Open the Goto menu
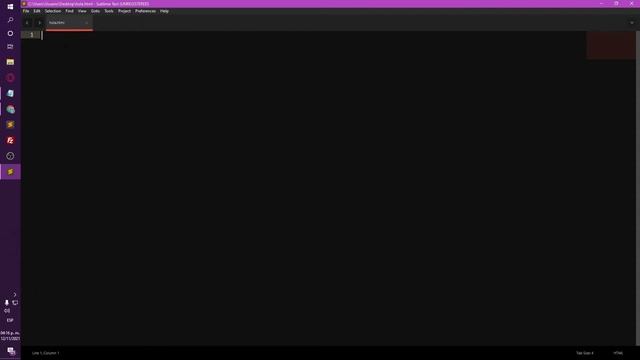This screenshot has height=360, width=640. tap(95, 11)
